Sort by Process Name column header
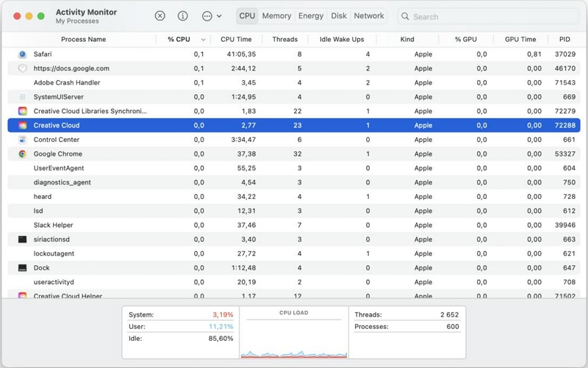This screenshot has width=588, height=368. [83, 40]
